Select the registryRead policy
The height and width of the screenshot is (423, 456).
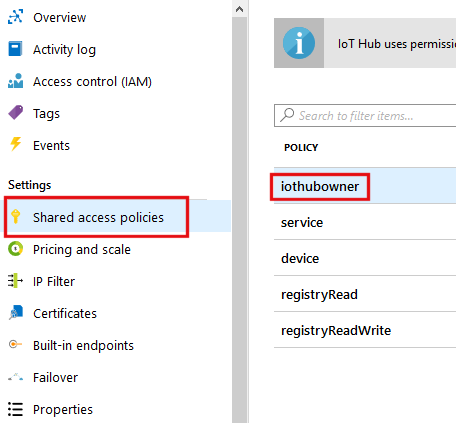365,294
